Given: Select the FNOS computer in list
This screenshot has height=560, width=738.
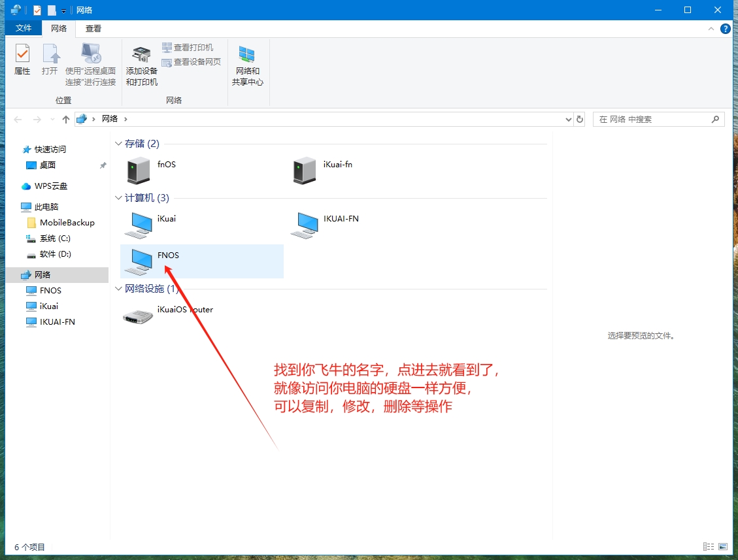Looking at the screenshot, I should (x=202, y=261).
